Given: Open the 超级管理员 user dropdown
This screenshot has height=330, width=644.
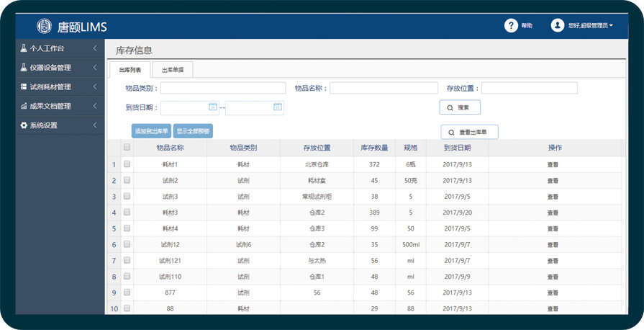Looking at the screenshot, I should click(591, 25).
